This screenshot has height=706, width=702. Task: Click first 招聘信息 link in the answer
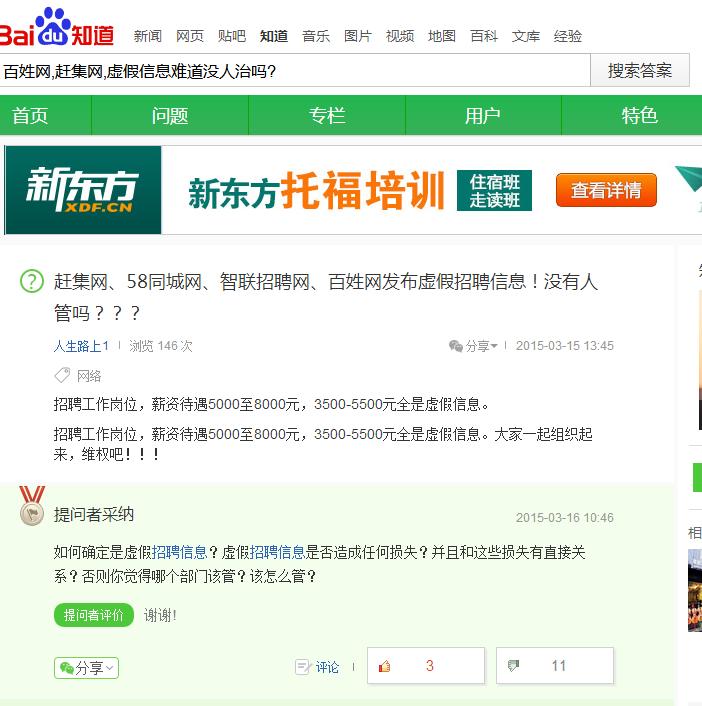(179, 552)
